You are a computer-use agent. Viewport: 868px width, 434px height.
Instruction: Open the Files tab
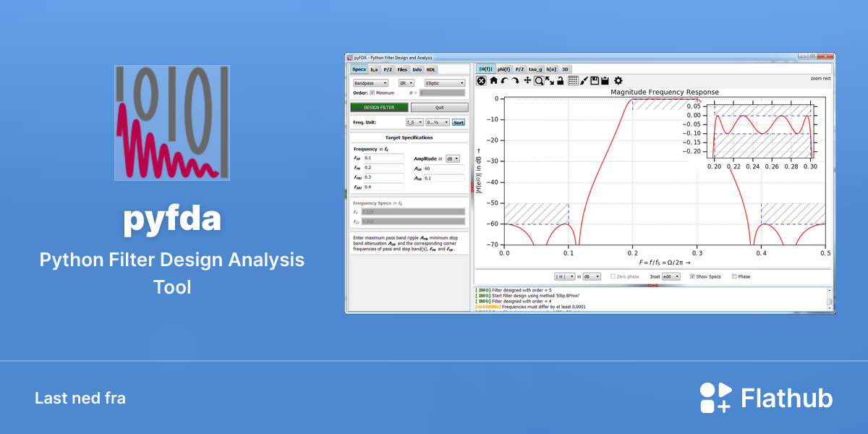pyautogui.click(x=402, y=69)
